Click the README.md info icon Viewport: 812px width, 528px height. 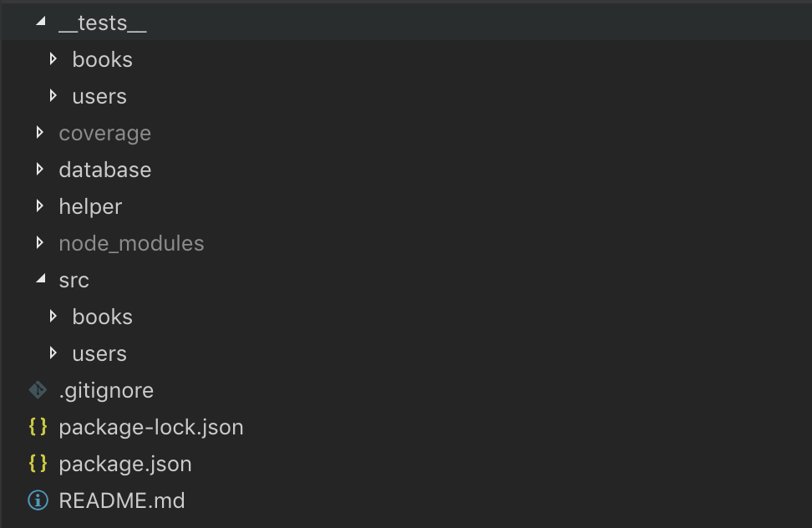point(38,500)
